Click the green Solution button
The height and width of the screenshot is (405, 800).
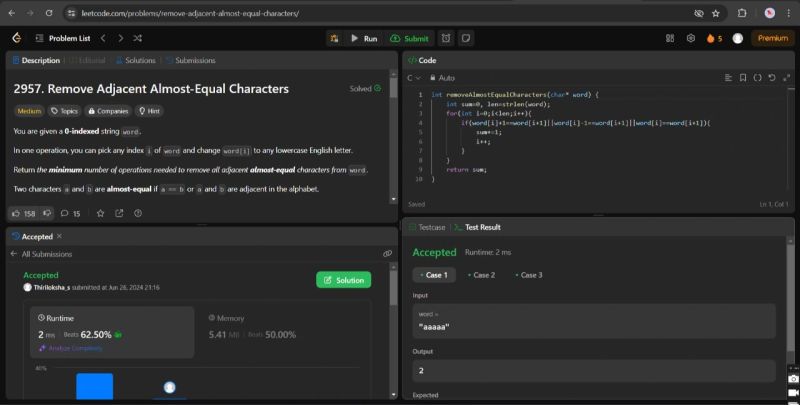tap(343, 280)
